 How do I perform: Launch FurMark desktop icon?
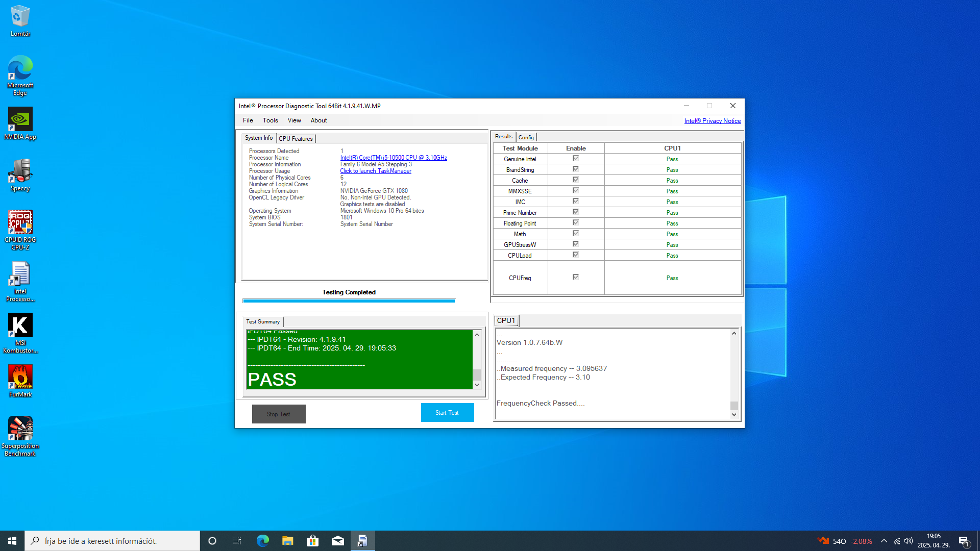[x=20, y=381]
